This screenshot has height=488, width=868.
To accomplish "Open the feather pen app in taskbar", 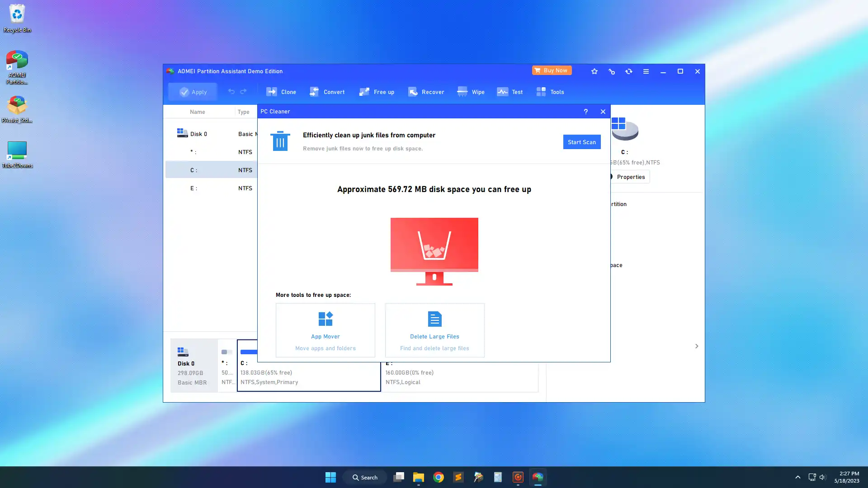I will [478, 477].
